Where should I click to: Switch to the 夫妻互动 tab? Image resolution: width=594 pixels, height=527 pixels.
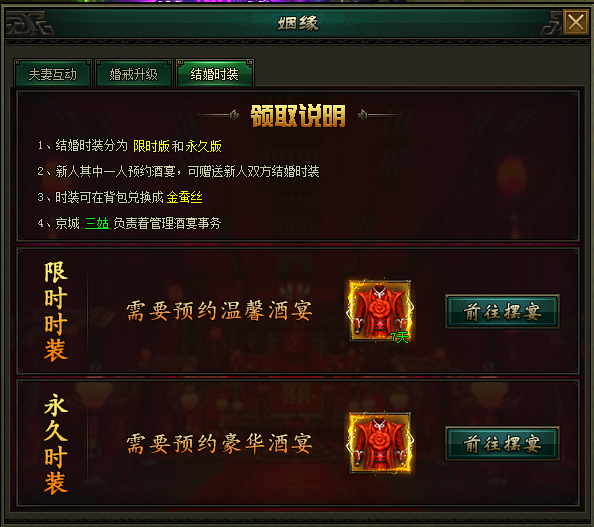(53, 74)
